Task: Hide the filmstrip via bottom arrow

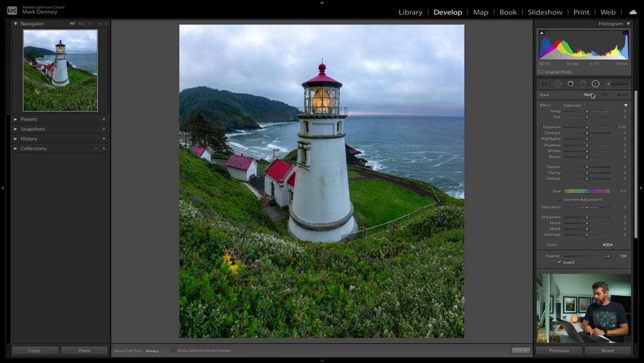Action: [322, 361]
